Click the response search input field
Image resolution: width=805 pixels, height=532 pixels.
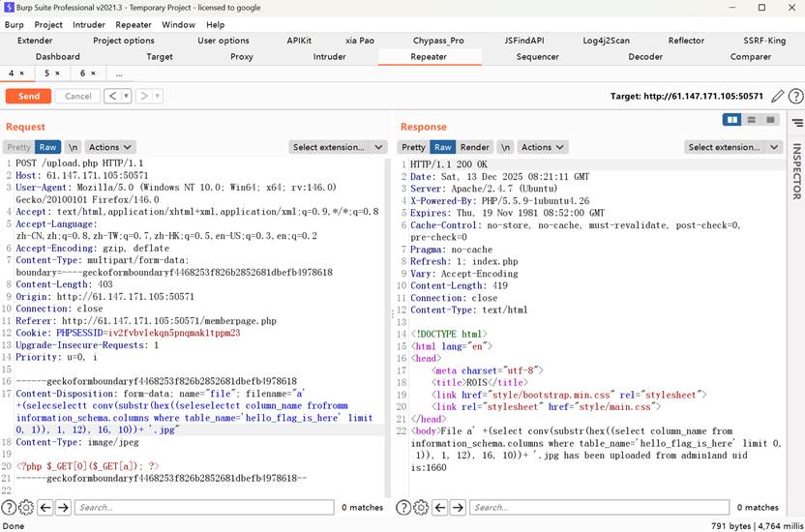pos(599,508)
